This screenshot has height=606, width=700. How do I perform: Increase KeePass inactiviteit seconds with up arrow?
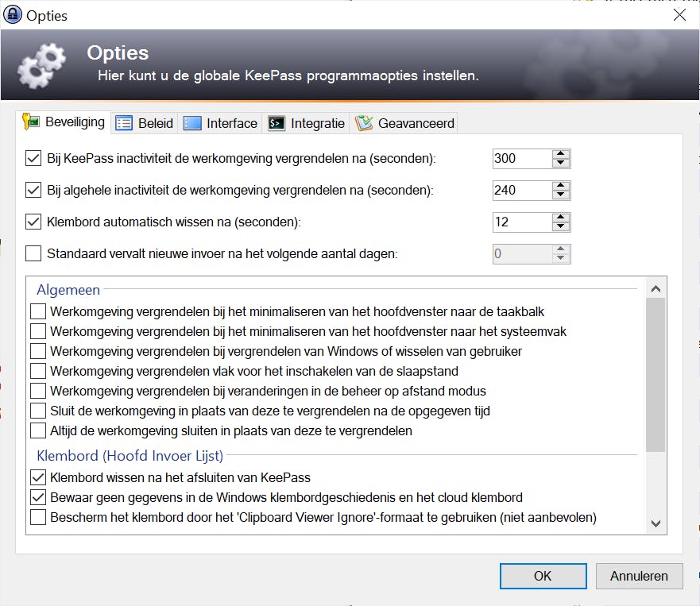tap(561, 154)
